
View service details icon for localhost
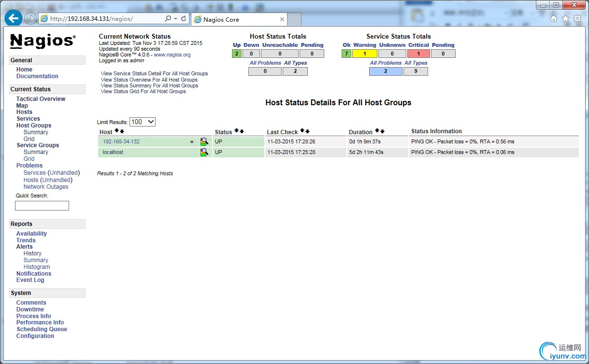pos(204,152)
